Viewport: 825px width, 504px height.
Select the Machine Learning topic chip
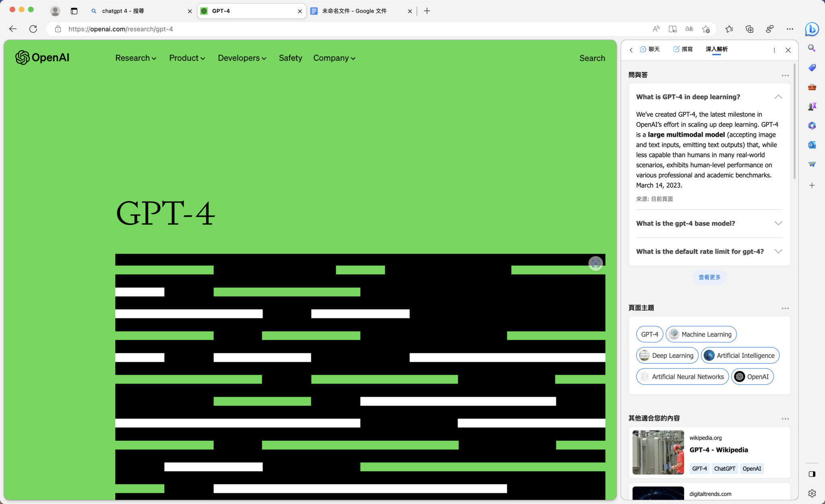tap(701, 334)
